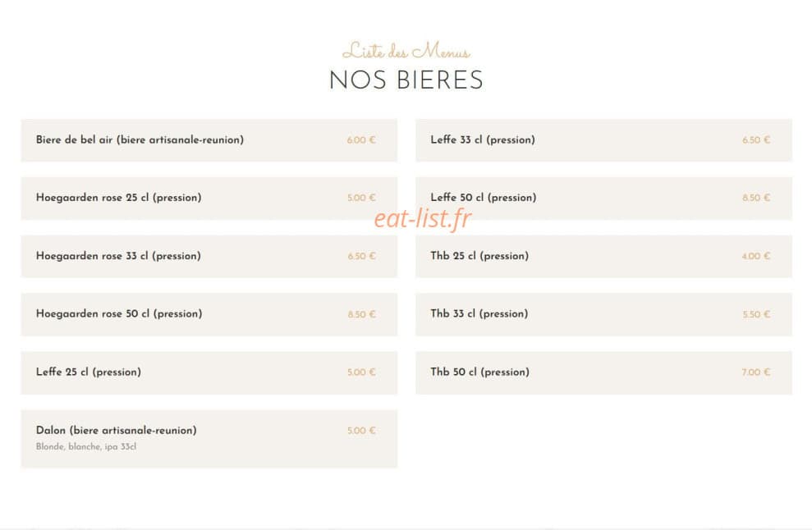812x530 pixels.
Task: Choose Hoegaarden rose 33 cl item
Action: pyautogui.click(x=209, y=256)
